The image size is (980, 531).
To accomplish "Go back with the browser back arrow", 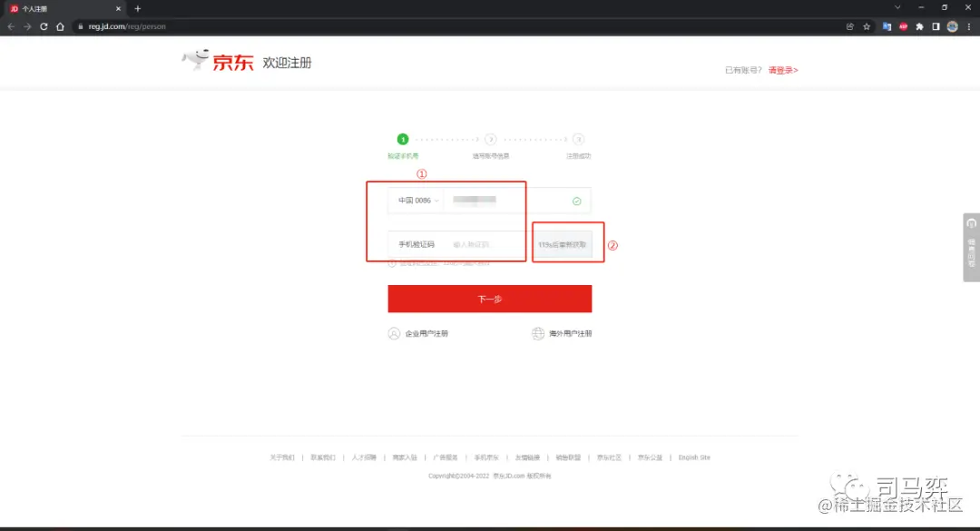I will 11,26.
